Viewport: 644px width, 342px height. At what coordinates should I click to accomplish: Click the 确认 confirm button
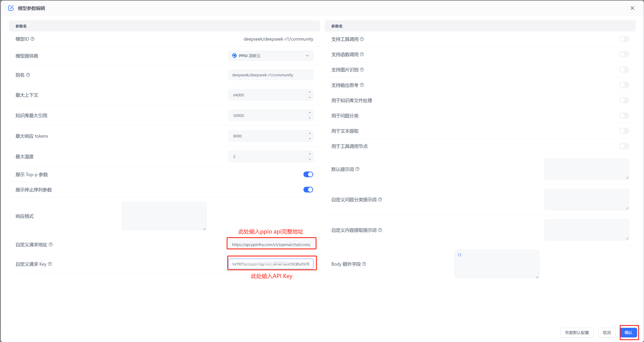[629, 333]
